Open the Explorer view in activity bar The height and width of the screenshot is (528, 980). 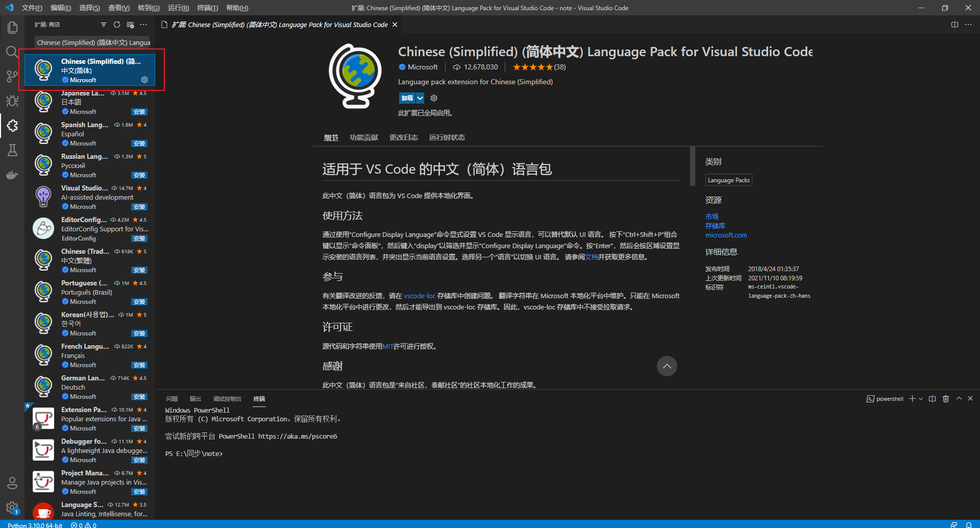12,27
